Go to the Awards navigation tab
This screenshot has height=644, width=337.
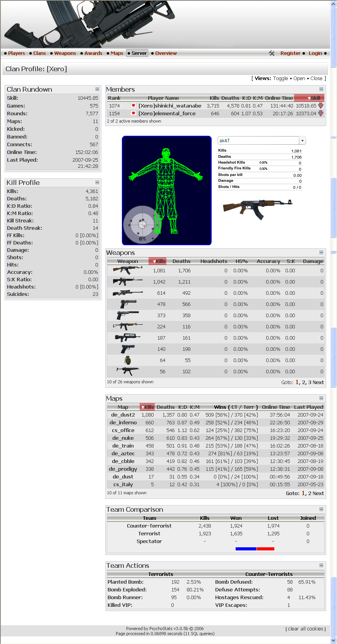[93, 53]
